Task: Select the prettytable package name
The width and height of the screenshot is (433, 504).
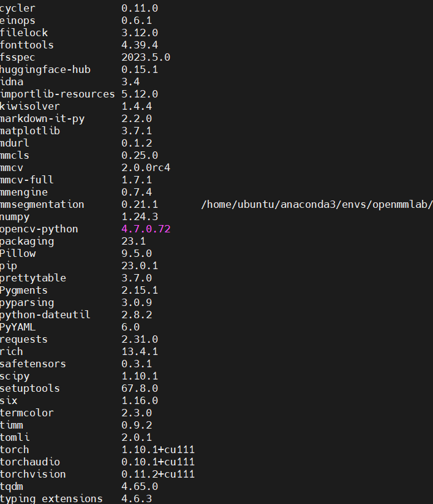Action: coord(33,278)
